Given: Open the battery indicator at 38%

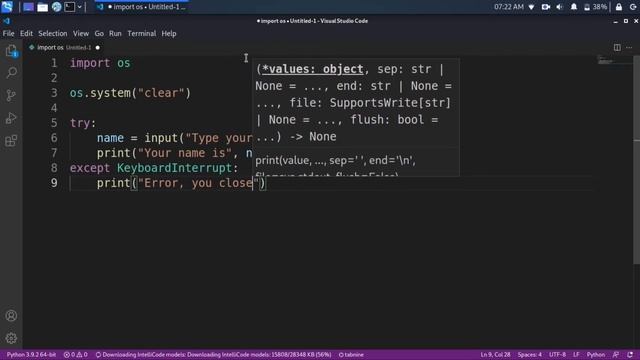Looking at the screenshot, I should pyautogui.click(x=595, y=7).
